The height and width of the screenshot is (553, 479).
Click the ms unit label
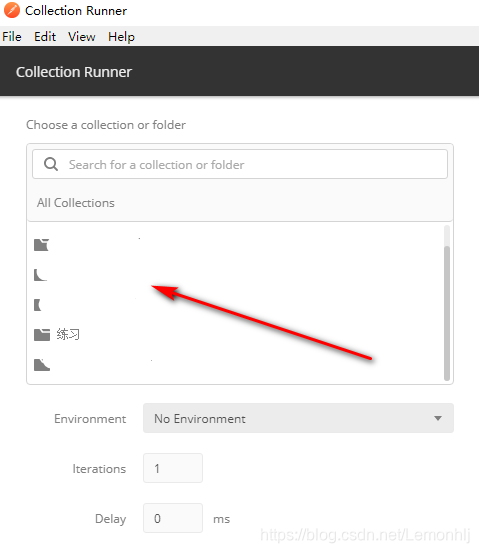(222, 519)
